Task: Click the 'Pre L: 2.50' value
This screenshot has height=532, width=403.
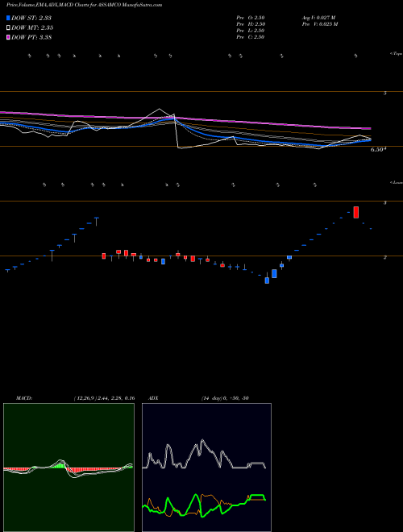Action: pos(251,31)
